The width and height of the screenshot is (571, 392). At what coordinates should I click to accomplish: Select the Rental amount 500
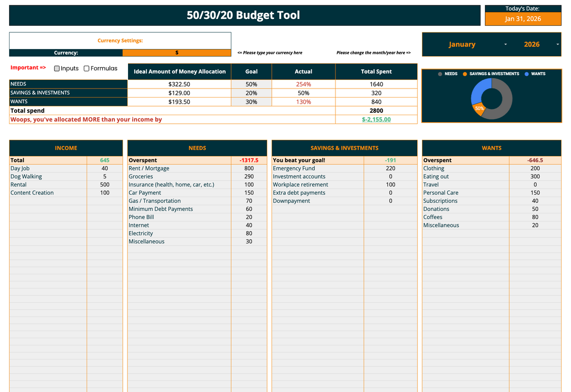pos(105,185)
